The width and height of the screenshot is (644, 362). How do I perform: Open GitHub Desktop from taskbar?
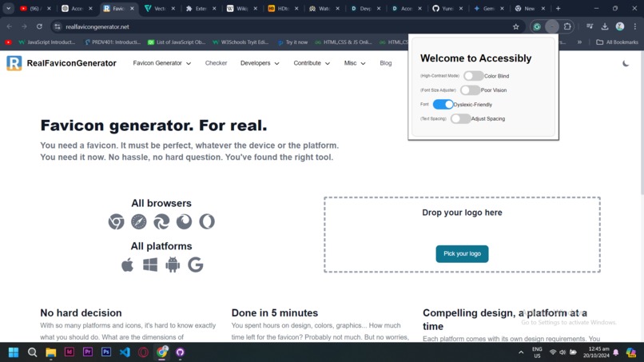click(180, 352)
